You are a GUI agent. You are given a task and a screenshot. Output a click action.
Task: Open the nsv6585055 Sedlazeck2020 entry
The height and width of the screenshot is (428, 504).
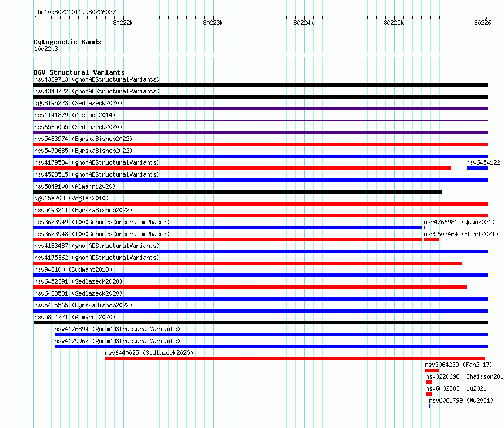click(x=78, y=127)
